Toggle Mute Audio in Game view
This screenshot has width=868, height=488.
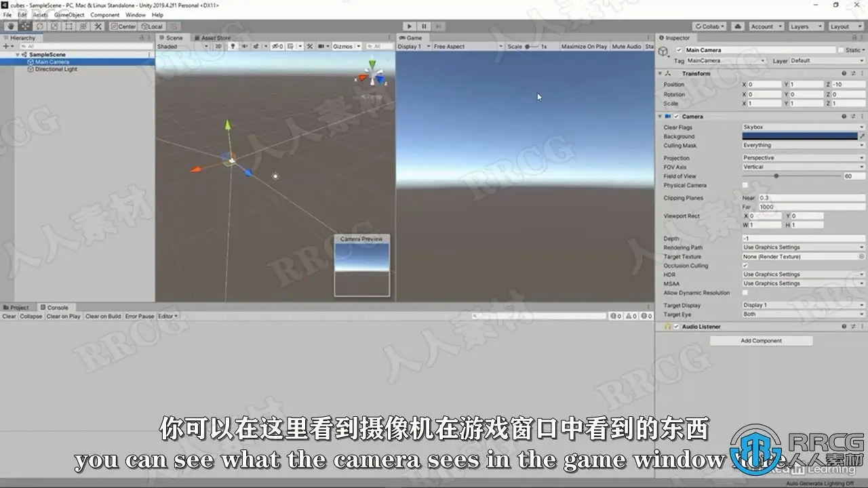pos(627,46)
